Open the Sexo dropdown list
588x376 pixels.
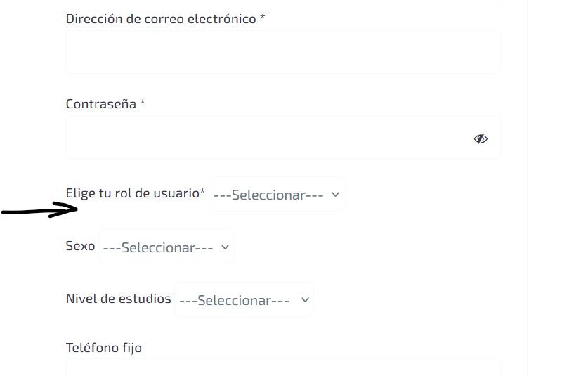coord(166,247)
